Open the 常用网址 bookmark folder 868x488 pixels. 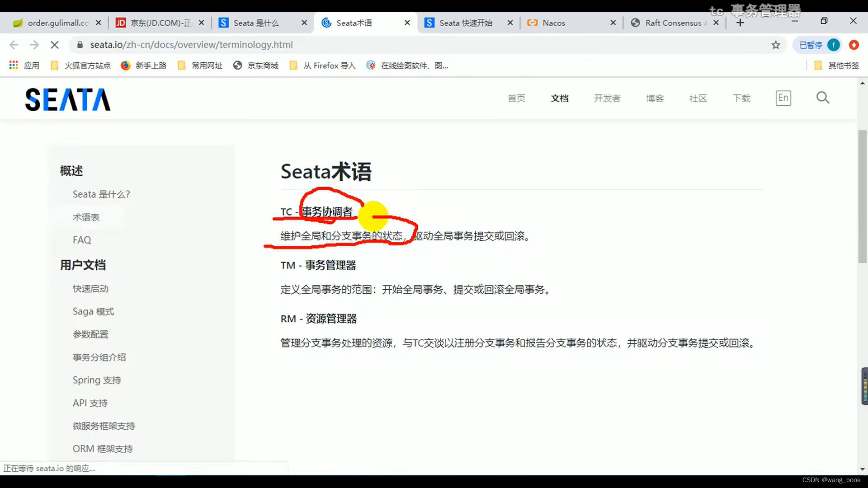coord(200,66)
